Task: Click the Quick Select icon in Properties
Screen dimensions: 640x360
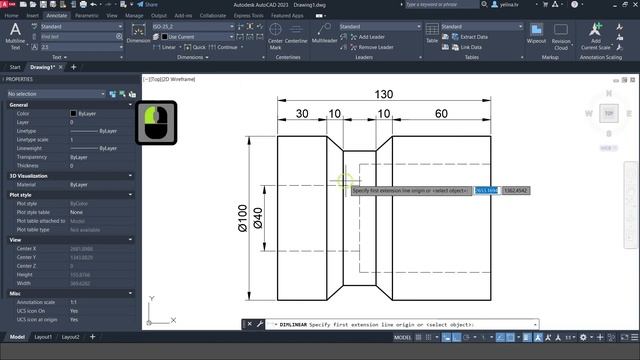Action: (132, 94)
